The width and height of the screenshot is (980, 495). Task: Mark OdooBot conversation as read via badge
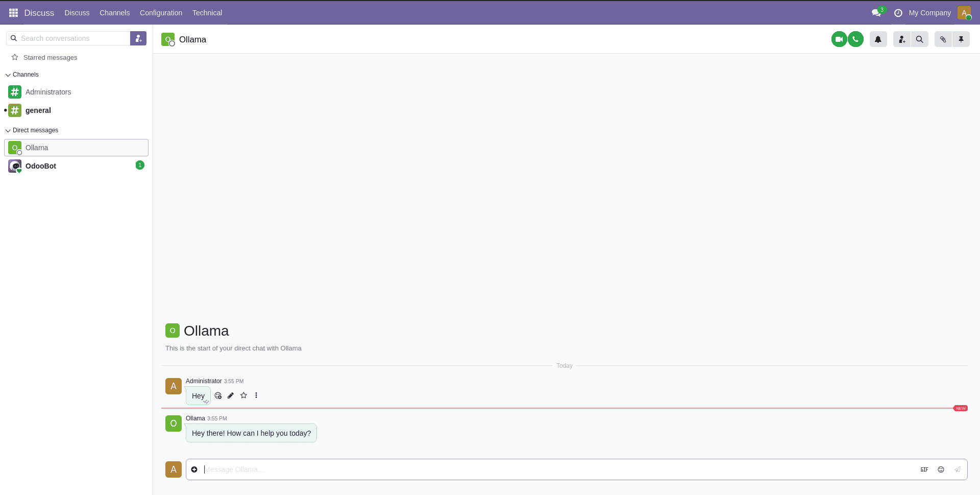tap(140, 165)
